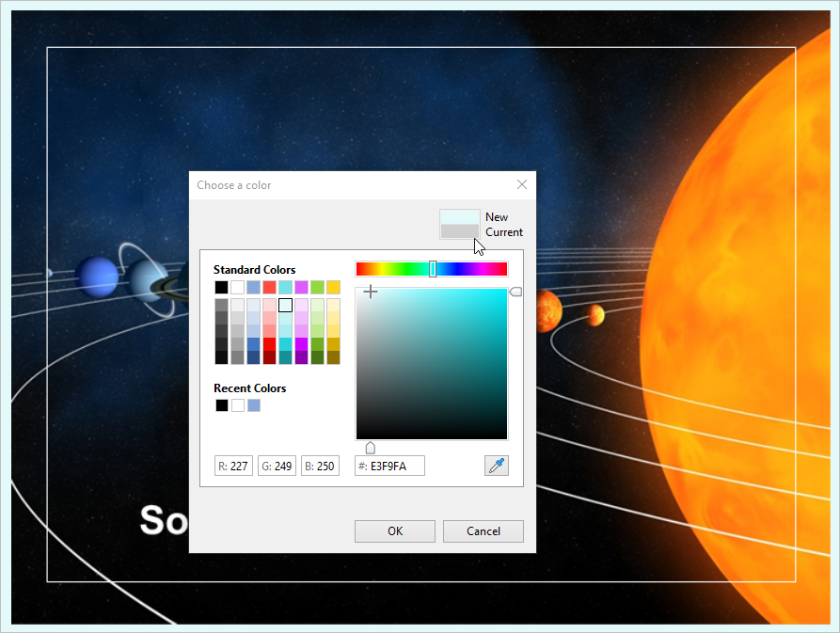Dismiss the dialog with the Cancel button
This screenshot has width=840, height=633.
tap(483, 530)
